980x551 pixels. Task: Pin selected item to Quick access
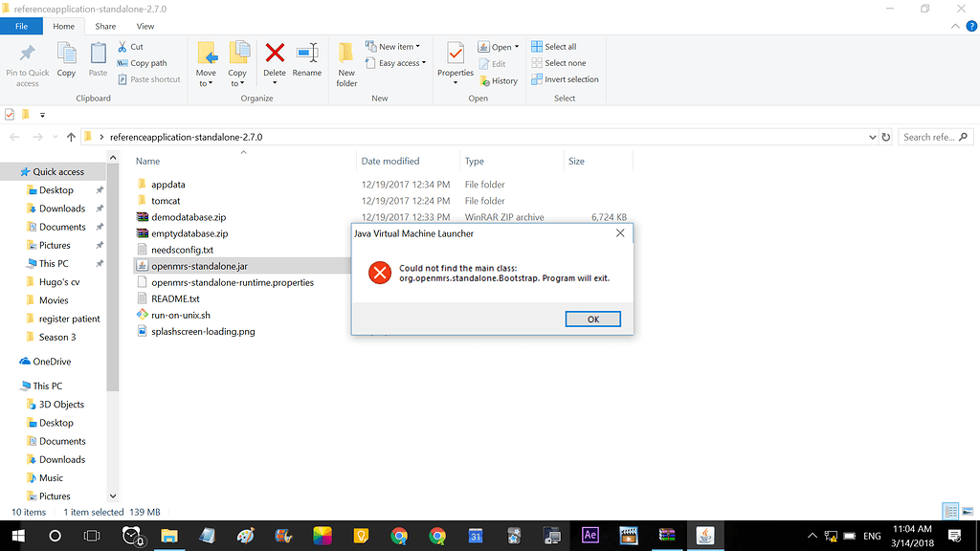click(27, 63)
